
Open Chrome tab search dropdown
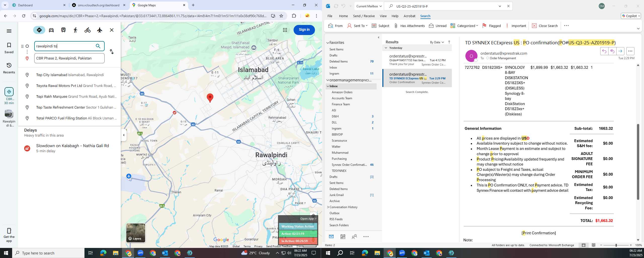coord(5,5)
